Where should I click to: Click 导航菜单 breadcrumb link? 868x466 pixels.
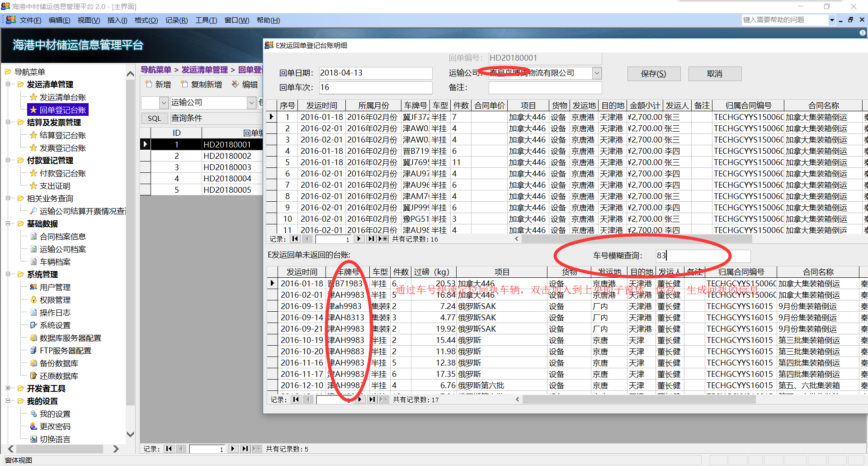[x=156, y=70]
